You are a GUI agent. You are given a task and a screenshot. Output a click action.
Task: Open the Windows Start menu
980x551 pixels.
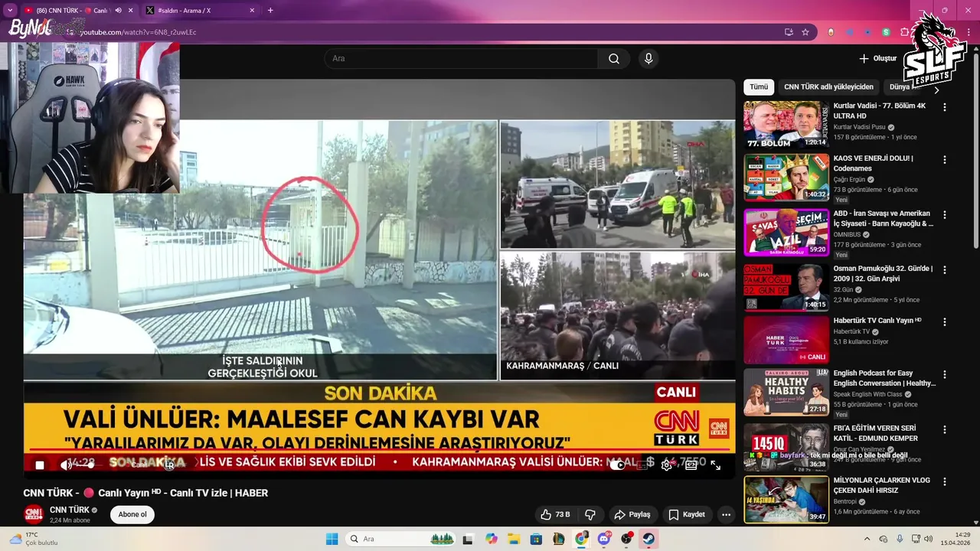tap(332, 539)
